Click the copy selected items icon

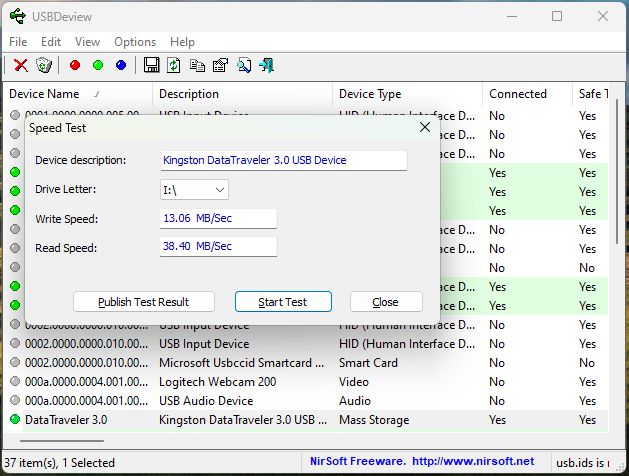[197, 65]
